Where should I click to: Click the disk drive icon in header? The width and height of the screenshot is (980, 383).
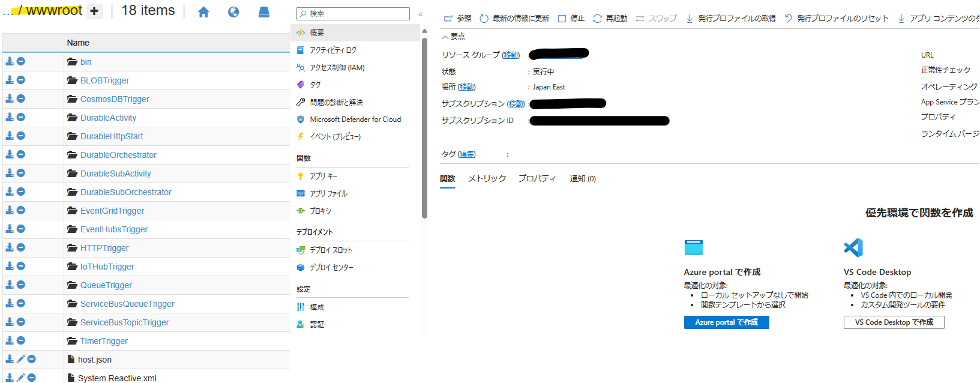point(264,12)
